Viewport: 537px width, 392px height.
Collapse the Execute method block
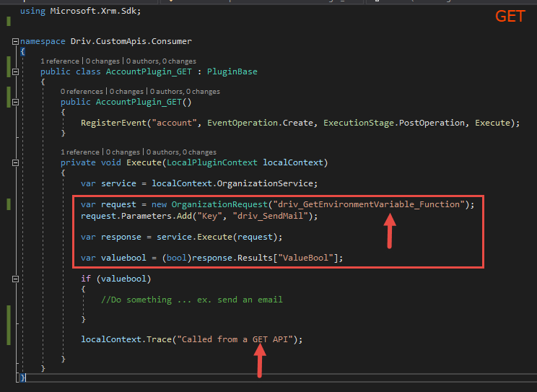pyautogui.click(x=15, y=162)
